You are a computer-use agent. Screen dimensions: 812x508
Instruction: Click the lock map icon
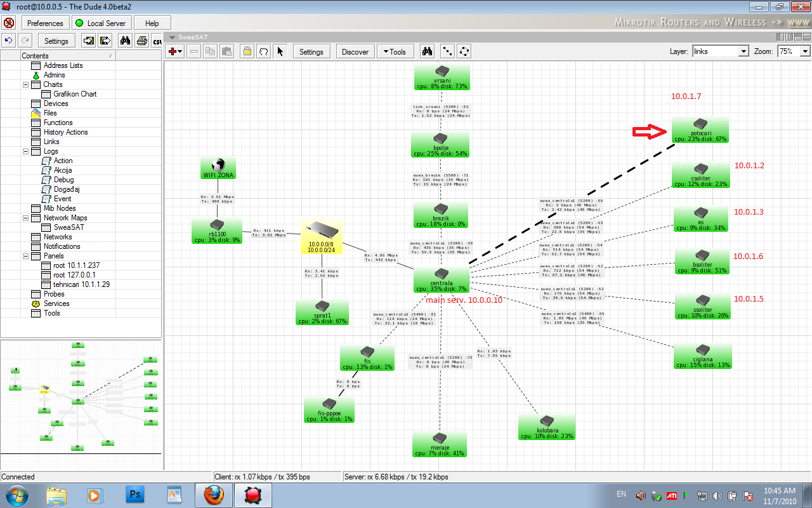(247, 51)
